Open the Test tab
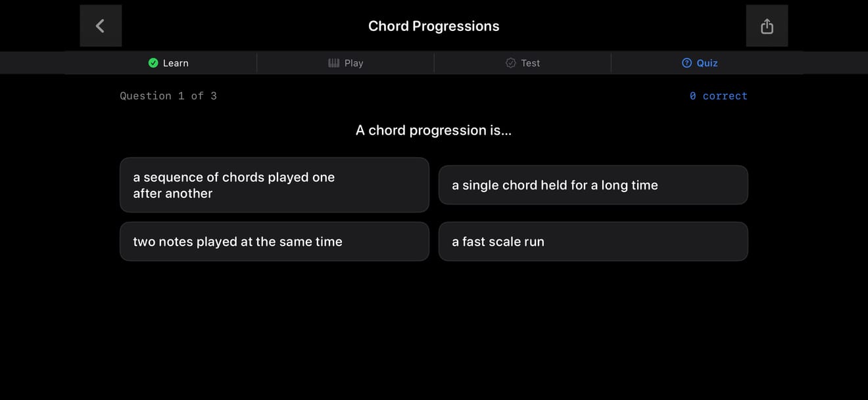 pos(523,63)
